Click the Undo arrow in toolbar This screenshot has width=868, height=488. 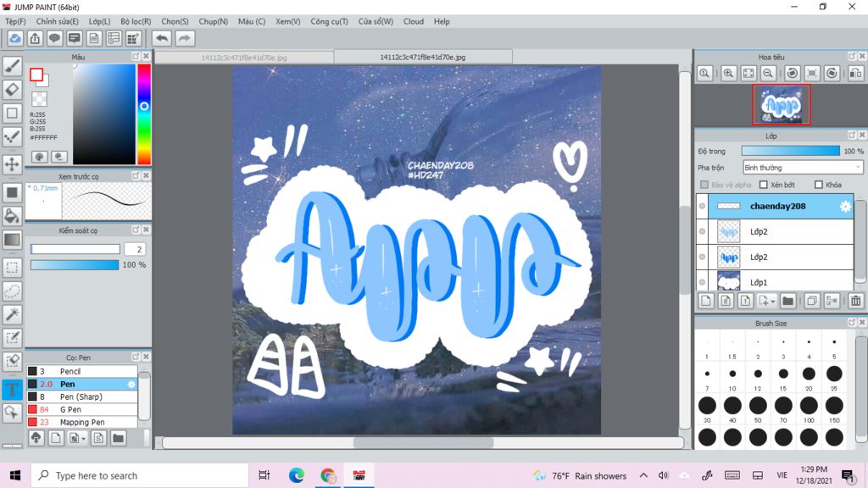pyautogui.click(x=162, y=38)
